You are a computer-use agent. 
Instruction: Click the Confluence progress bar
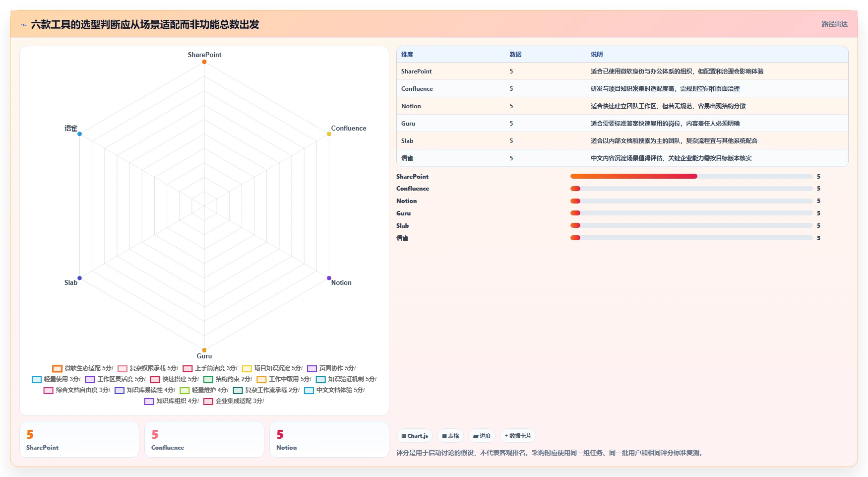pos(691,189)
